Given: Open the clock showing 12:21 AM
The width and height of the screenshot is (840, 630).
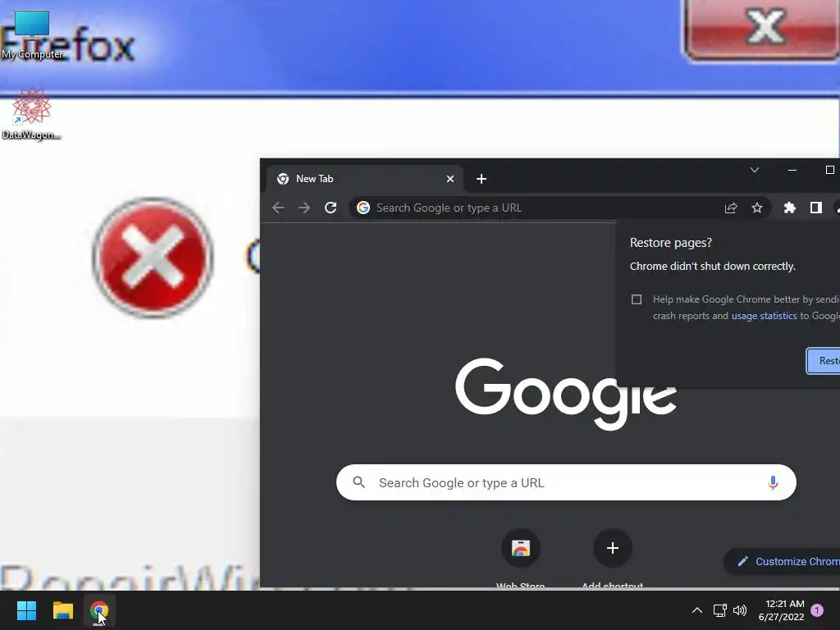Looking at the screenshot, I should (x=782, y=610).
